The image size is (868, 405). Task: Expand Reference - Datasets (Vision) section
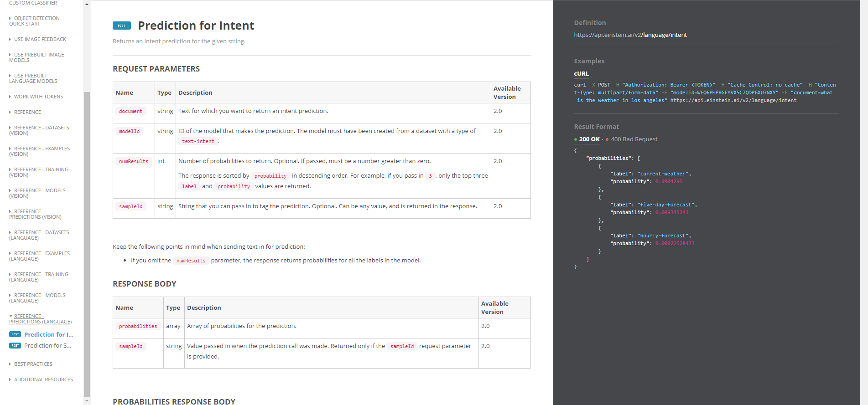click(x=41, y=130)
